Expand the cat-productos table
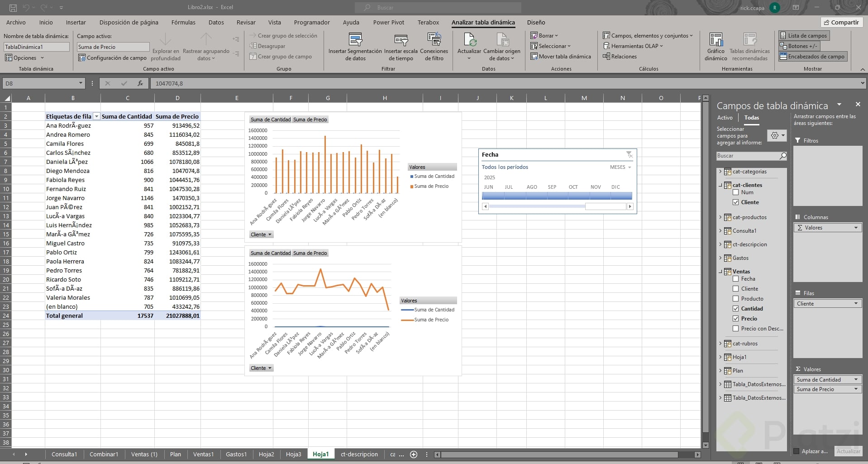The width and height of the screenshot is (868, 464). coord(720,217)
